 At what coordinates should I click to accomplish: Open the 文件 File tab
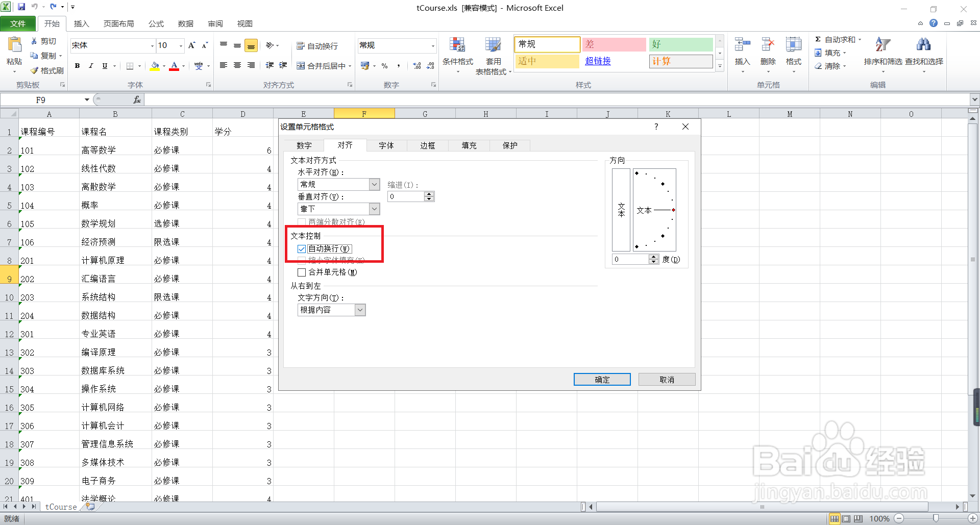coord(18,23)
